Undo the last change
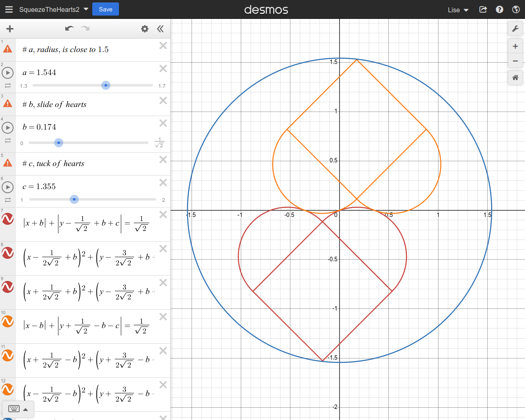525x420 pixels. coord(69,29)
